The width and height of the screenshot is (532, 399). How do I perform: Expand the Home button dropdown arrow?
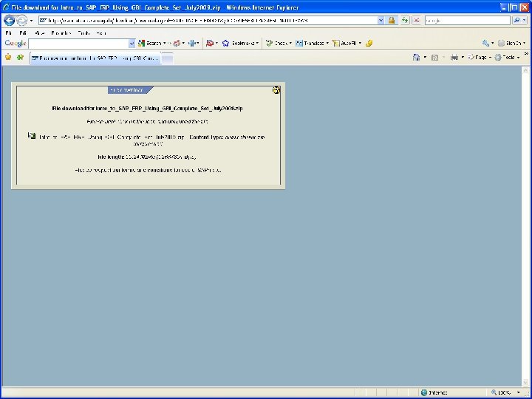(425, 58)
